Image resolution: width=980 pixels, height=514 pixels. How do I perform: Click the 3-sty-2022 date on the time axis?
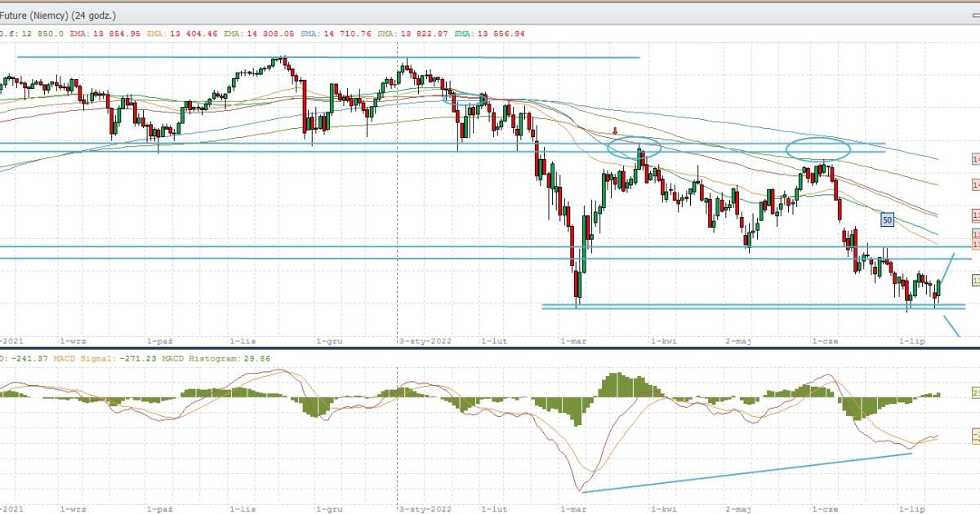click(425, 341)
